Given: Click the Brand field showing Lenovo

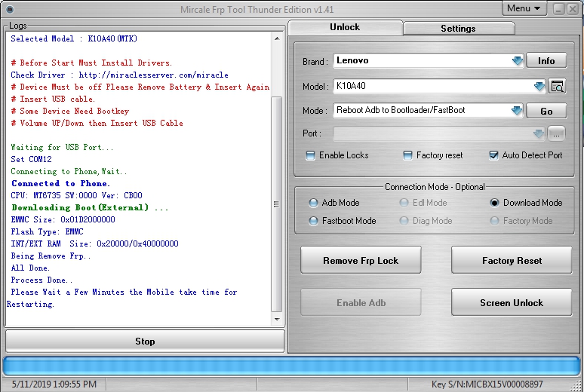Looking at the screenshot, I should tap(429, 60).
